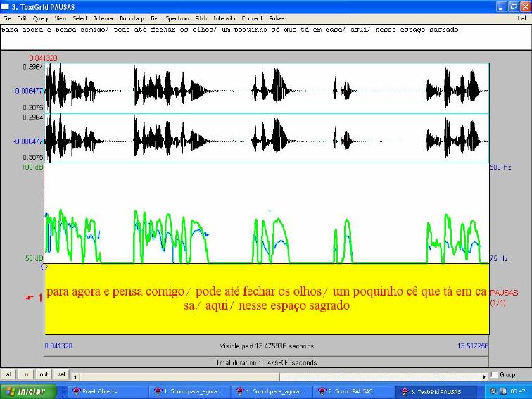Viewport: 532px width, 399px height.
Task: Click the blue circle boundary marker at tier start
Action: point(44,267)
